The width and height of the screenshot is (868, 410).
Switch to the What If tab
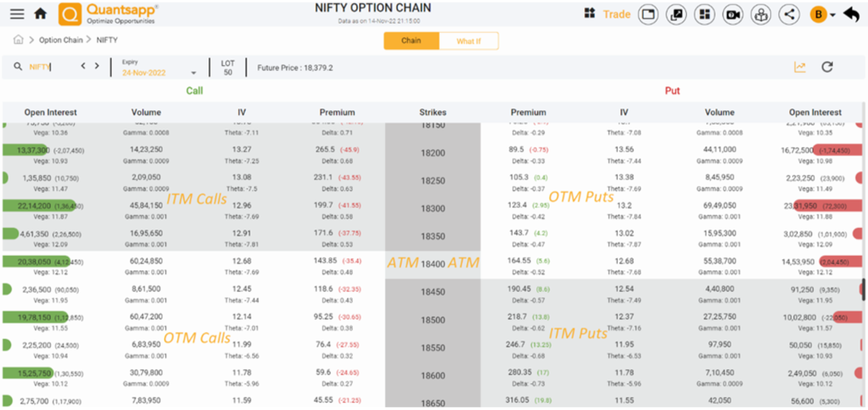(x=468, y=41)
